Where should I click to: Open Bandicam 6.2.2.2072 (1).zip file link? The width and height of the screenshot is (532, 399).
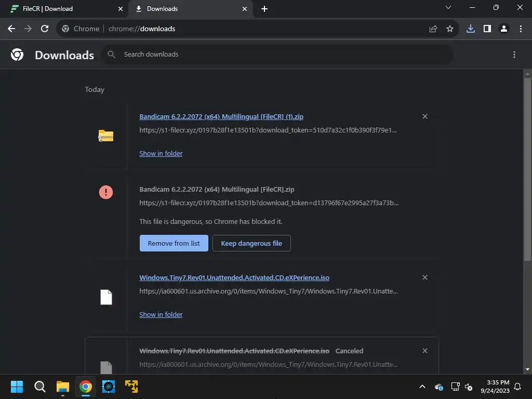click(x=221, y=117)
